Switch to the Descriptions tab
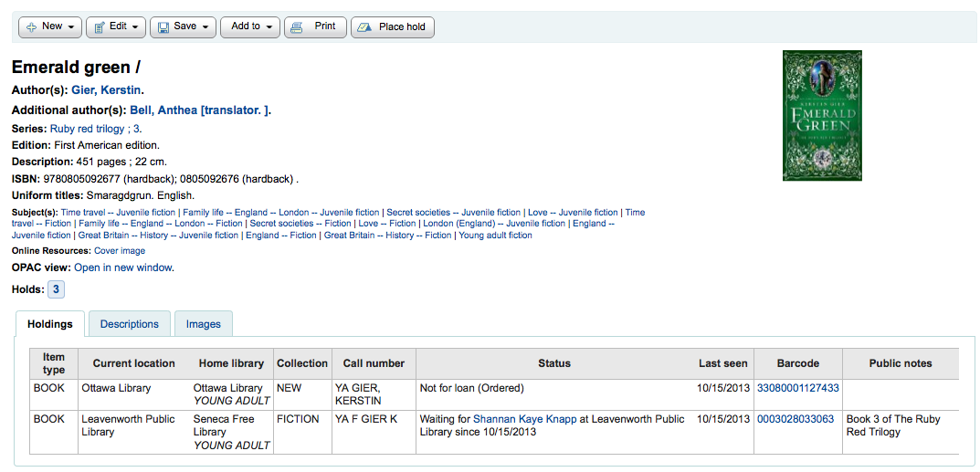This screenshot has height=472, width=980. coord(130,324)
